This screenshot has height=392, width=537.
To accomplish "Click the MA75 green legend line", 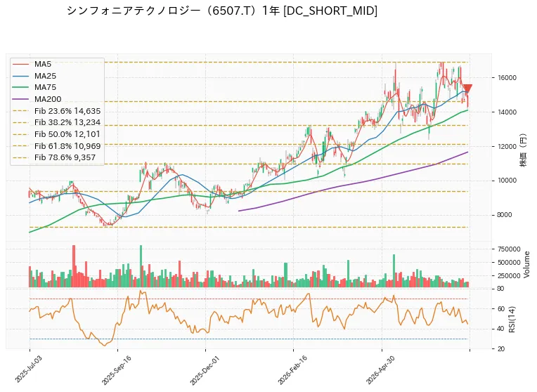I will (x=20, y=87).
